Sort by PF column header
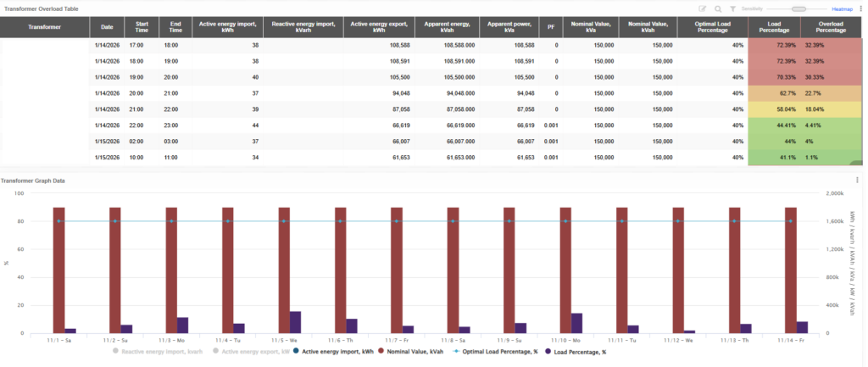 point(551,27)
